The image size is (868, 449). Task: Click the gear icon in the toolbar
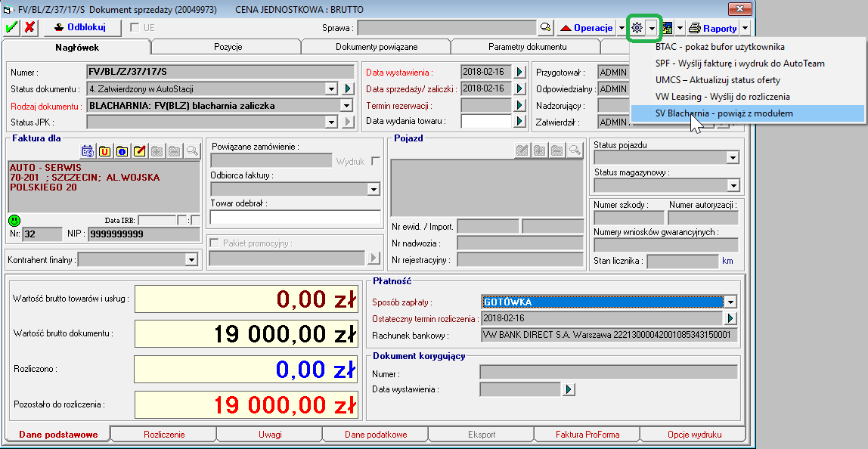click(637, 28)
